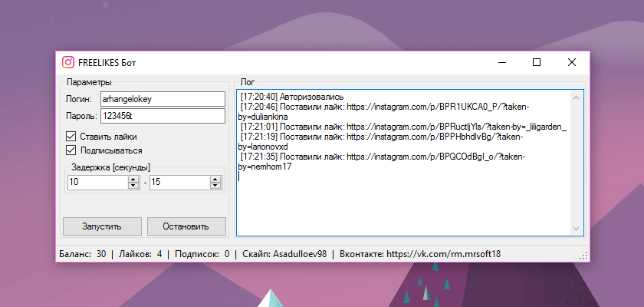Click the log entry by=nemhom17
This screenshot has height=307, width=644.
tap(383, 162)
